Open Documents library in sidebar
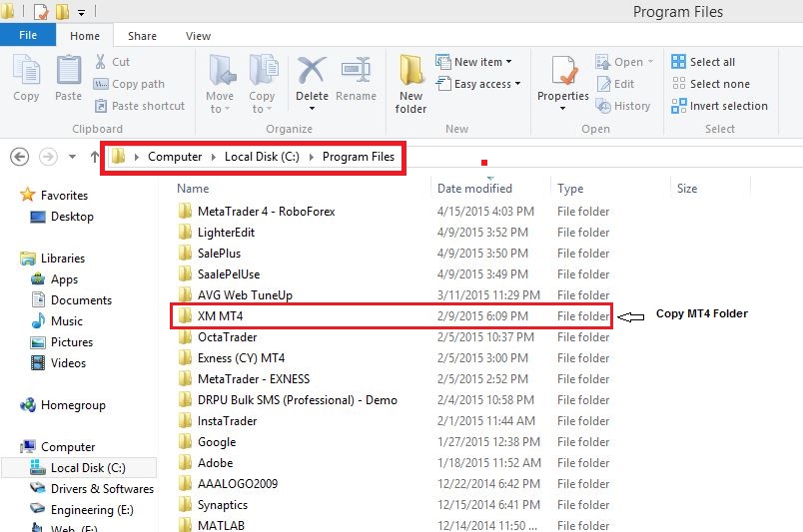803x532 pixels. click(x=71, y=300)
